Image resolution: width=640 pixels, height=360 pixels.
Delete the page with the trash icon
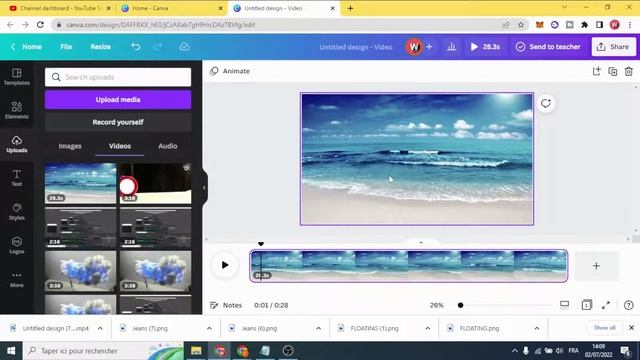point(629,71)
